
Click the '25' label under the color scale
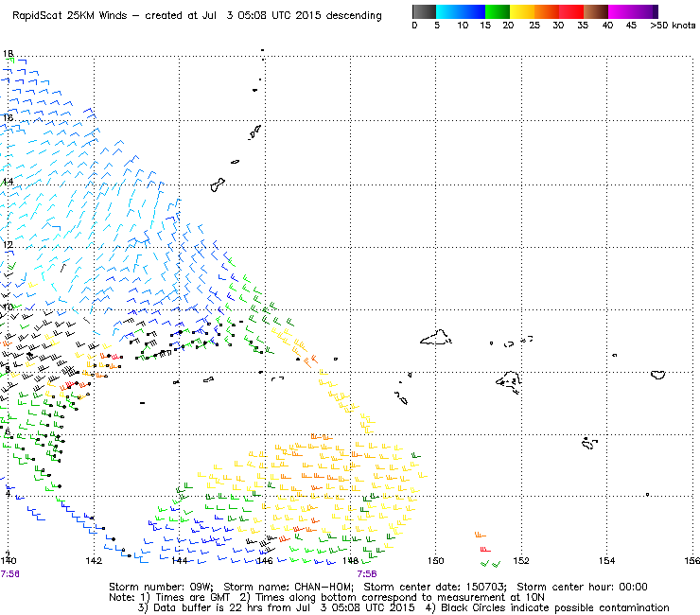point(534,26)
